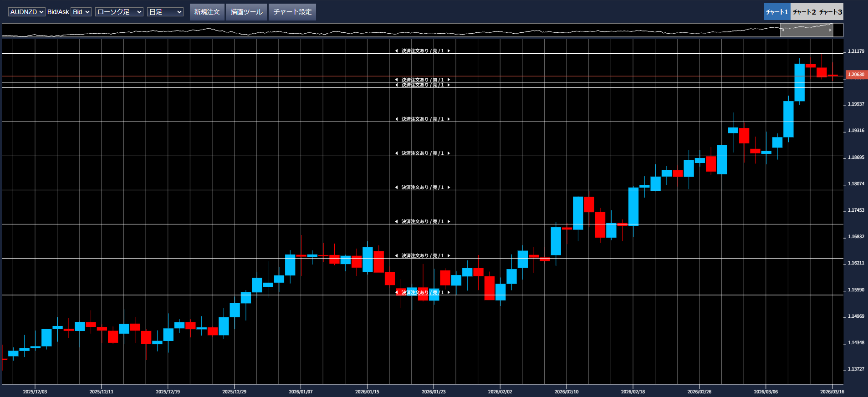This screenshot has width=868, height=397.
Task: Switch to the チャート3 tab
Action: click(831, 12)
